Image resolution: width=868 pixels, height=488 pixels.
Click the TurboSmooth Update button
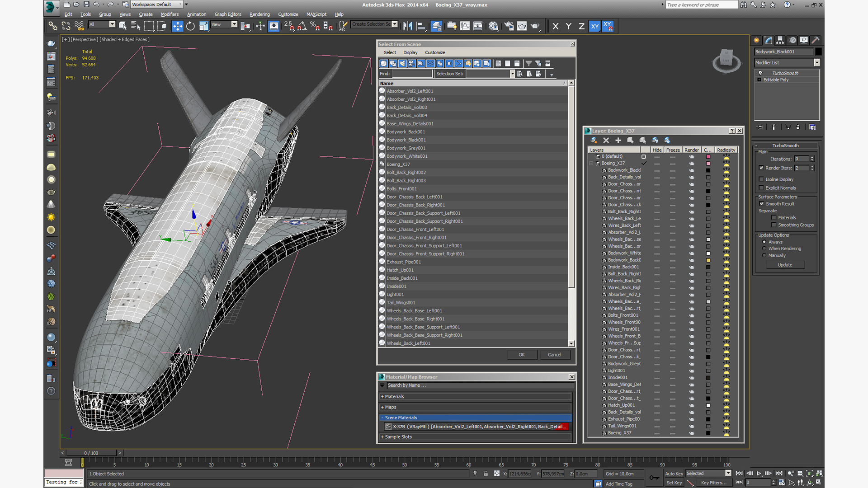pos(785,265)
